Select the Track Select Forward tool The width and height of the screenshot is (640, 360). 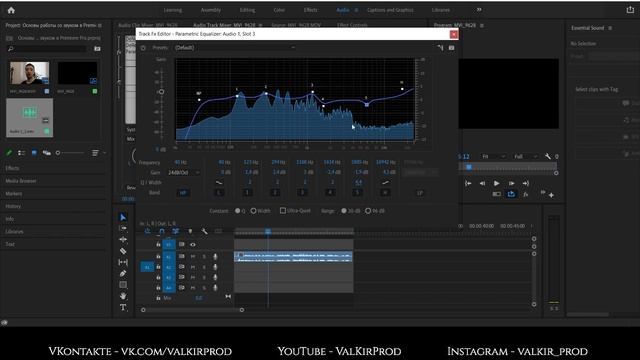tap(123, 228)
